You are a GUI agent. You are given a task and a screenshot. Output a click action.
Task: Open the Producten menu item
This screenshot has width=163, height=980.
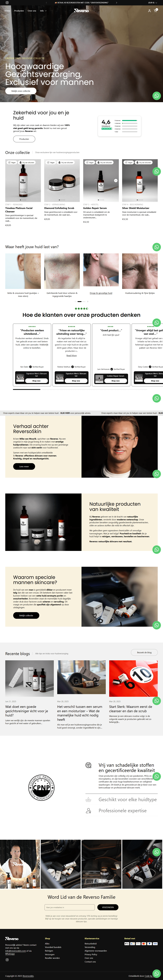click(x=19, y=11)
